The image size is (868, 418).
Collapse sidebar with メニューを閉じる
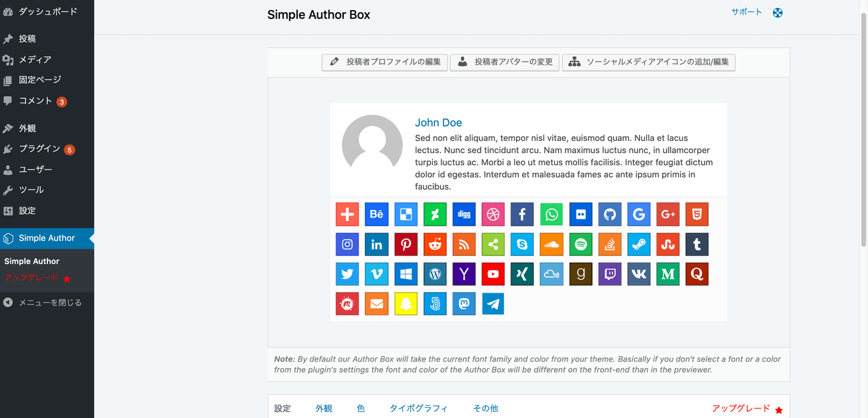coord(47,303)
